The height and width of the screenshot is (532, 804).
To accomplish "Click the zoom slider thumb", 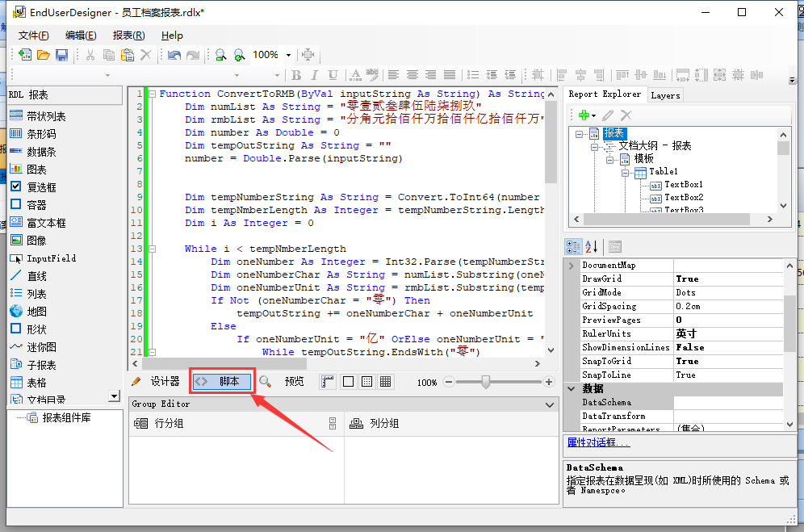I will [486, 382].
